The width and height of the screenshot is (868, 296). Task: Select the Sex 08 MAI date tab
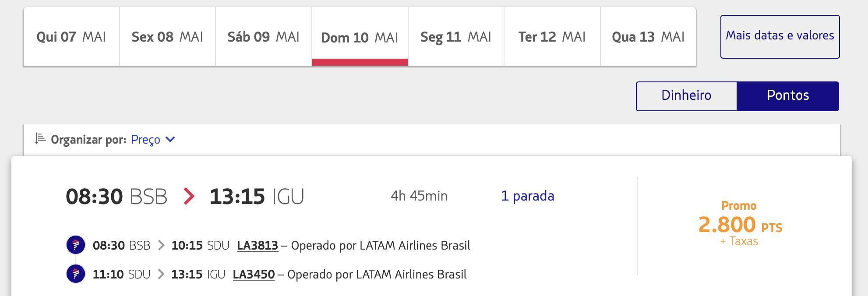(x=167, y=37)
